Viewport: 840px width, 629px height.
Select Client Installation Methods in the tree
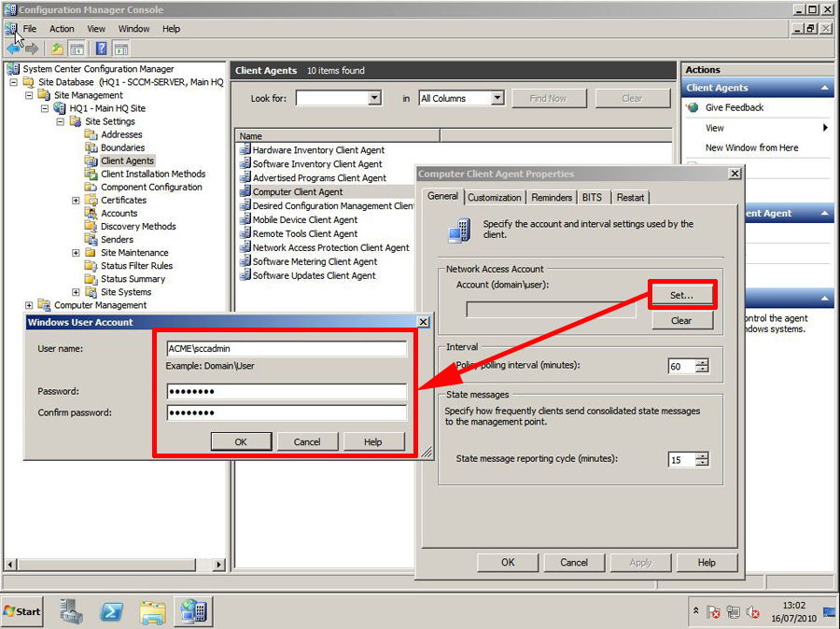coord(153,174)
